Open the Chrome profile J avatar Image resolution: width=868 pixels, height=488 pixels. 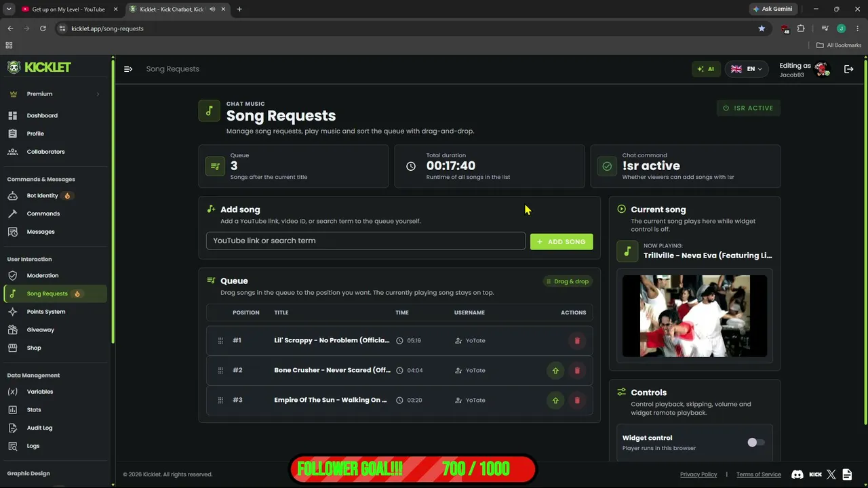coord(841,28)
